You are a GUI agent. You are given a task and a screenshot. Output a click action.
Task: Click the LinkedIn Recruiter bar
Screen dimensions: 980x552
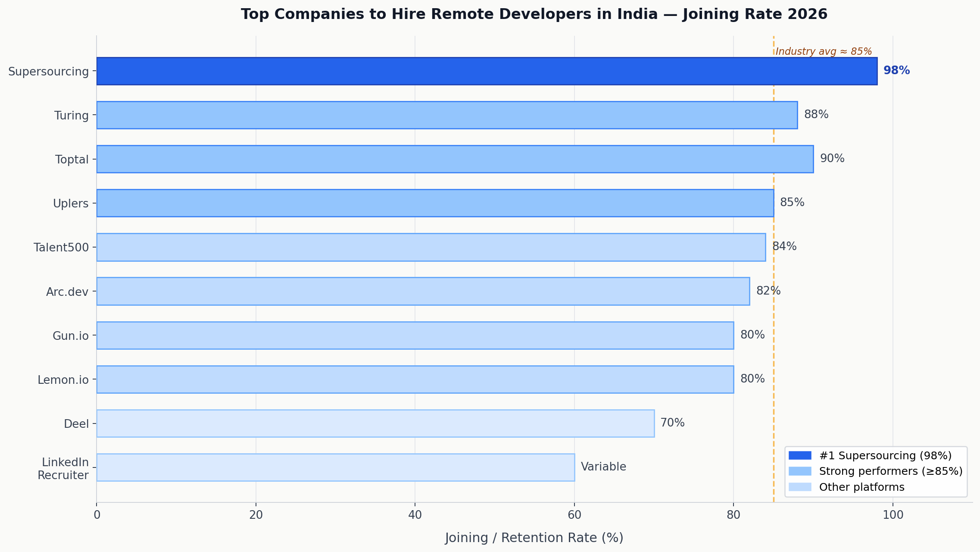coord(335,467)
